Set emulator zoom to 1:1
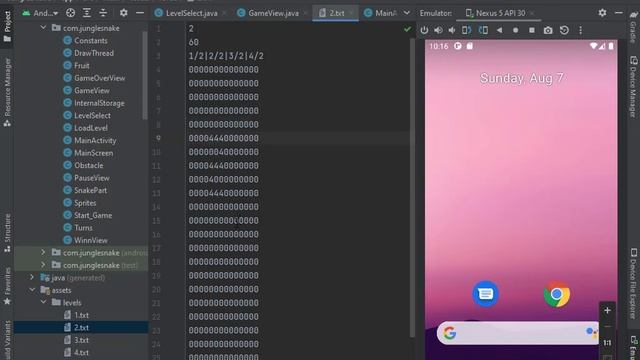This screenshot has height=360, width=640. click(x=607, y=343)
